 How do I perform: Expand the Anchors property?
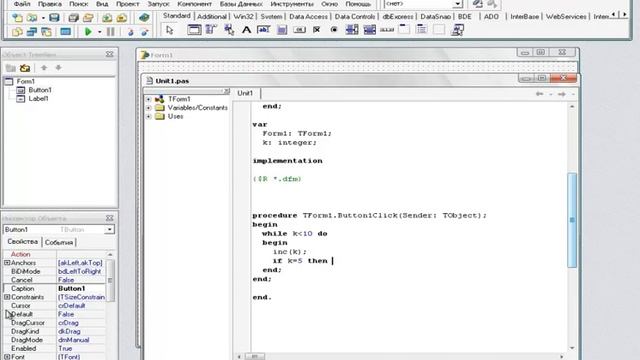(x=7, y=263)
